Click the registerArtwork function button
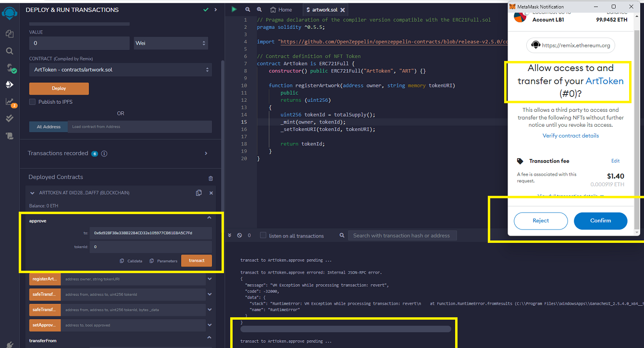The image size is (644, 348). coord(45,279)
